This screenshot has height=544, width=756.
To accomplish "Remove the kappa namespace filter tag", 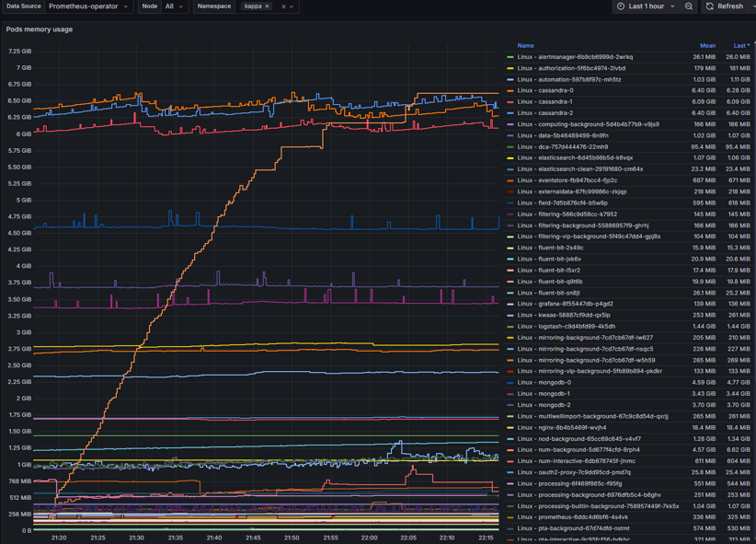I will [268, 6].
